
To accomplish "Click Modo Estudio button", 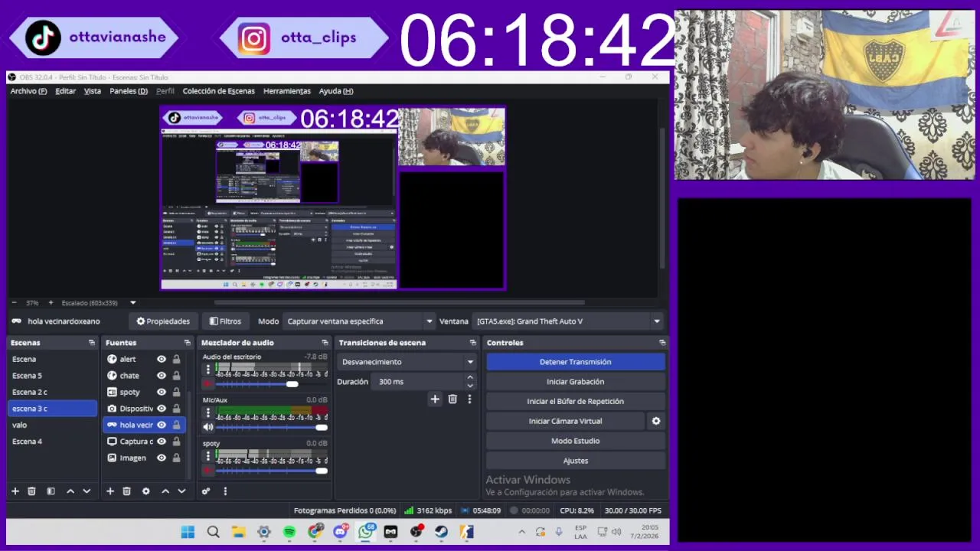I will point(576,441).
